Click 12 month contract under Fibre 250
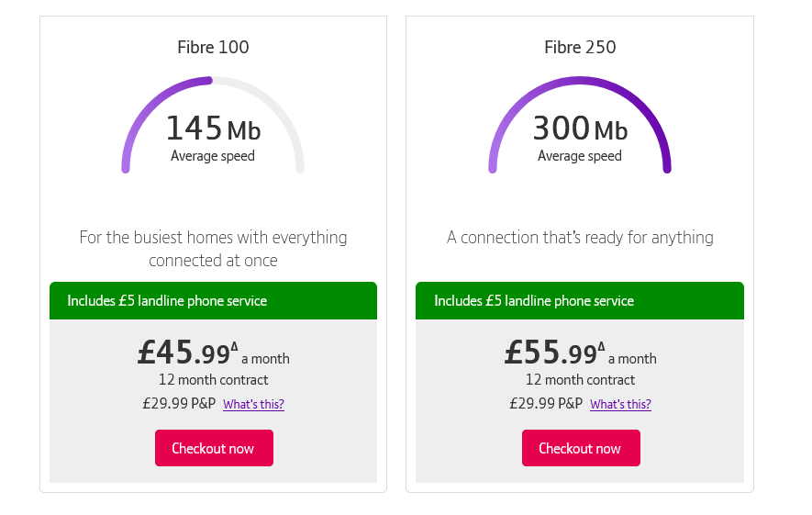 pyautogui.click(x=581, y=380)
